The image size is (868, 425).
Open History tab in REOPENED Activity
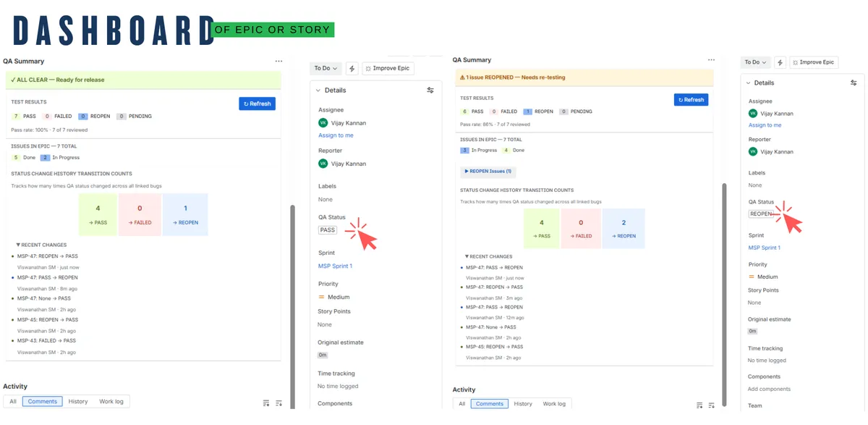[523, 403]
